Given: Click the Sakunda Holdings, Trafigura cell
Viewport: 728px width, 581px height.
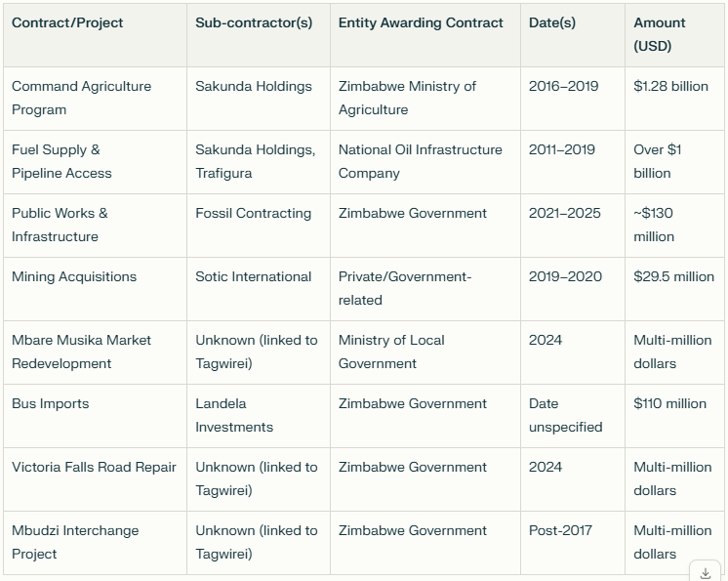Looking at the screenshot, I should point(255,161).
